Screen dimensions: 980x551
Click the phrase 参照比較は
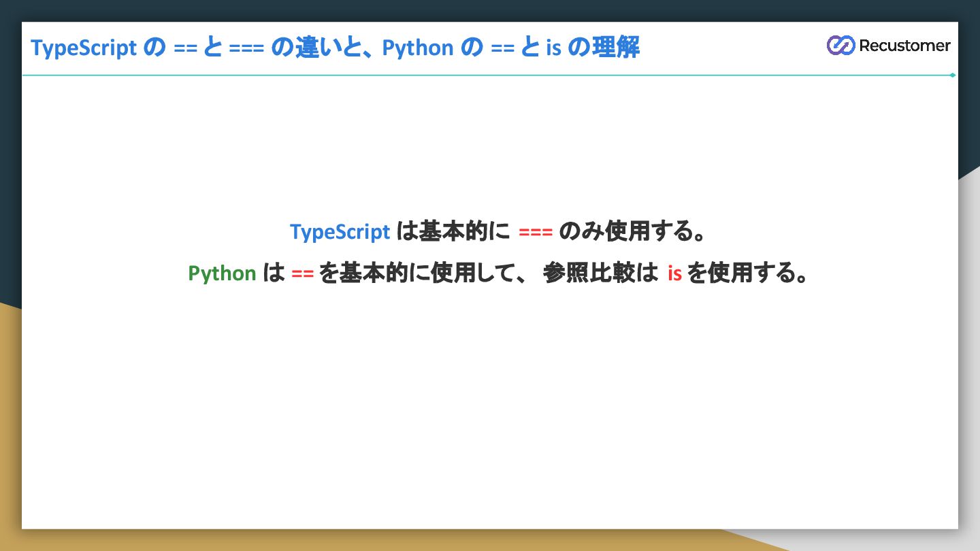601,273
